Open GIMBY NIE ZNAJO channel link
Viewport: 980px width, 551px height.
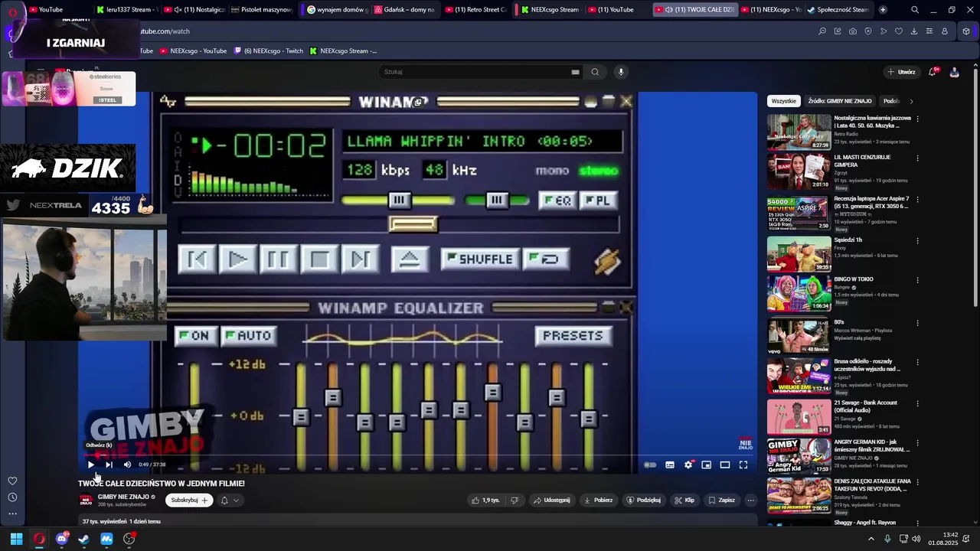coord(123,497)
